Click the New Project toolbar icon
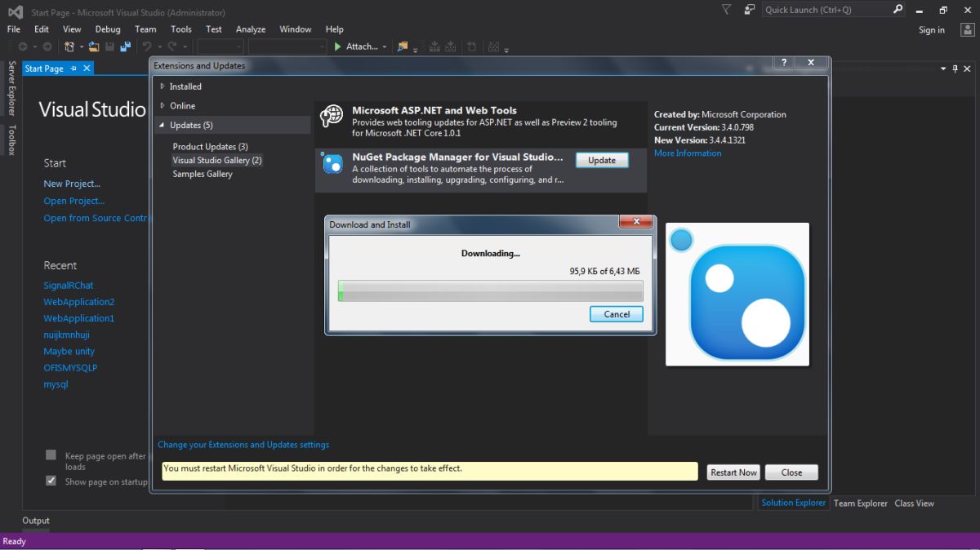 click(70, 47)
